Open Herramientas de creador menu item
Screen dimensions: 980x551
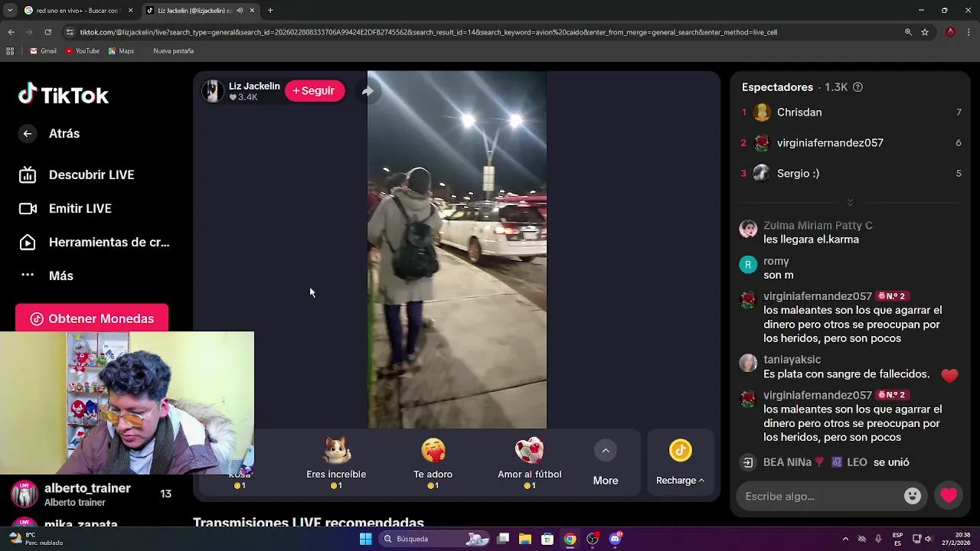pos(94,242)
